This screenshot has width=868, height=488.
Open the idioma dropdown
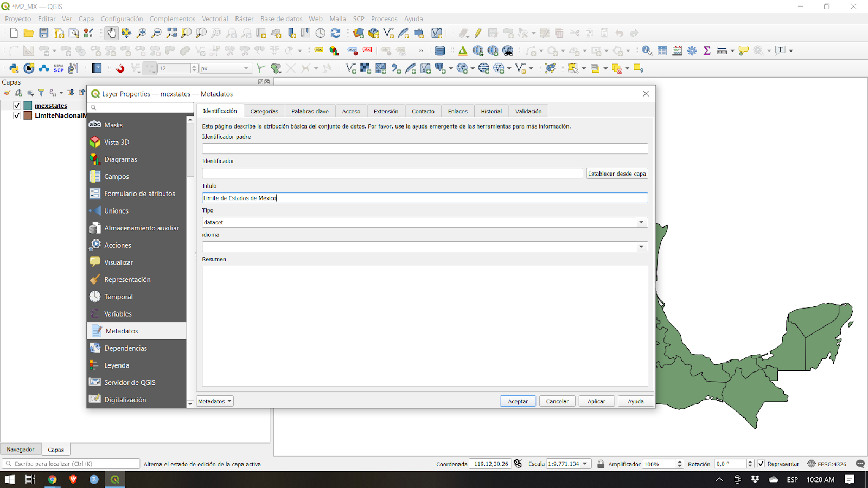pyautogui.click(x=425, y=247)
